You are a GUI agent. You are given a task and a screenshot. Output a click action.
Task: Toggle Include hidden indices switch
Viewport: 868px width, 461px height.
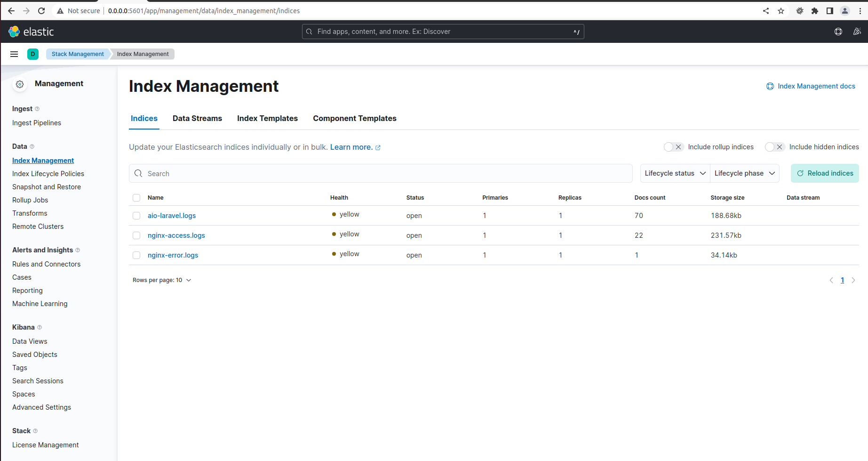coord(774,147)
